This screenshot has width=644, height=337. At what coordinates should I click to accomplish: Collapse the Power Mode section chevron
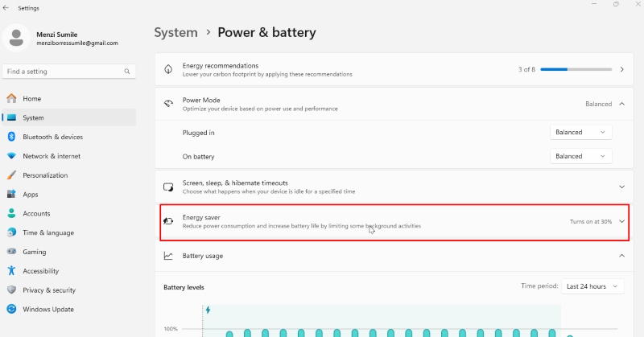pyautogui.click(x=621, y=104)
